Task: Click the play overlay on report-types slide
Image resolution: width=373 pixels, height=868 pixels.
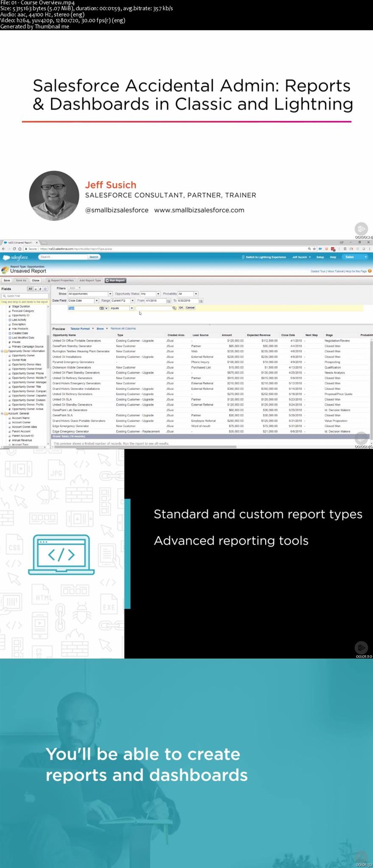Action: coord(361,648)
